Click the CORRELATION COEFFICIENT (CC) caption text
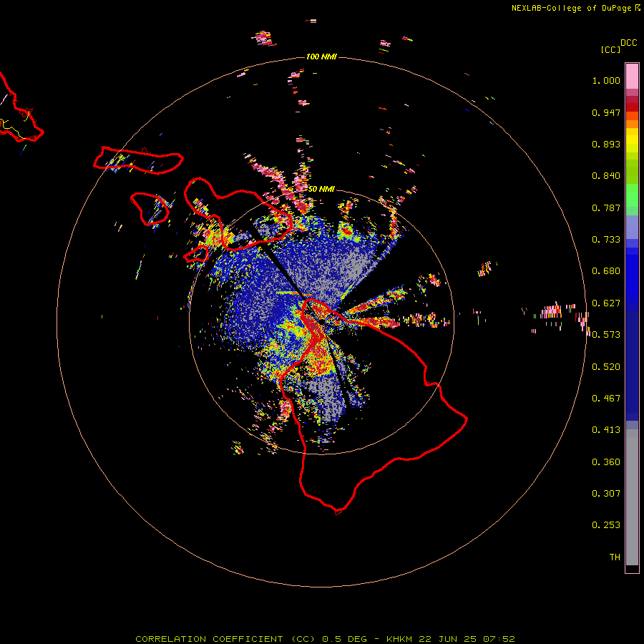Image resolution: width=644 pixels, height=644 pixels. point(225,639)
